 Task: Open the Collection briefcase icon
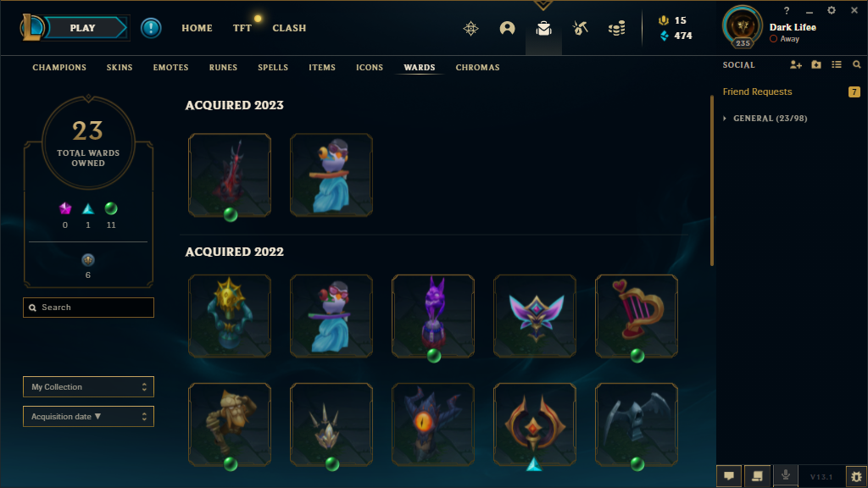543,28
